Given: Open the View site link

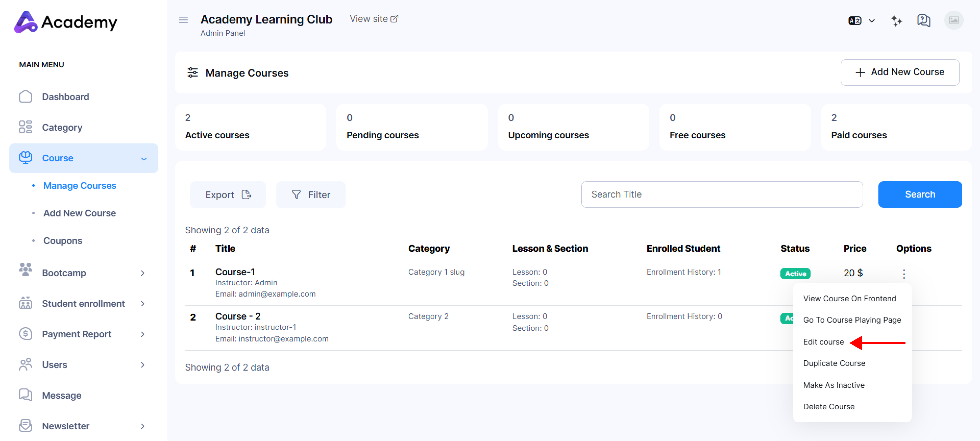Looking at the screenshot, I should coord(373,19).
